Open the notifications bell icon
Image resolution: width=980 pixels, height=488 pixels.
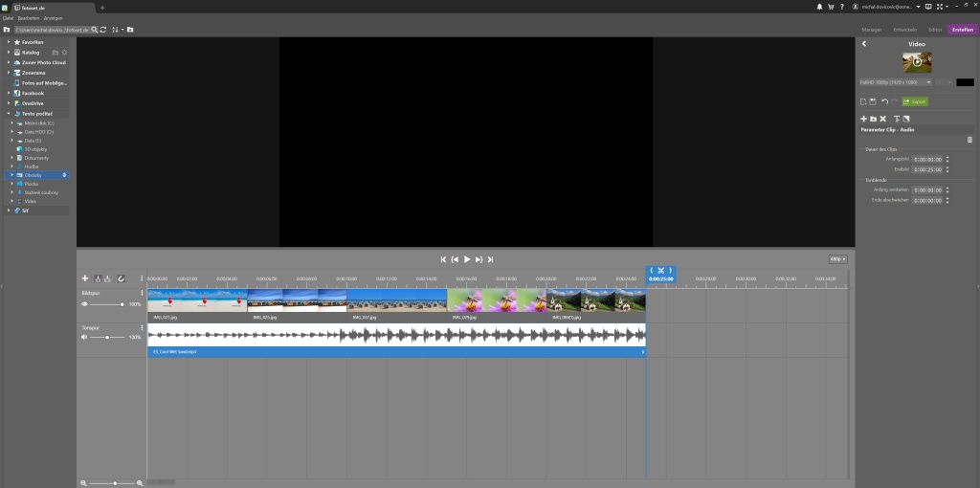click(819, 7)
